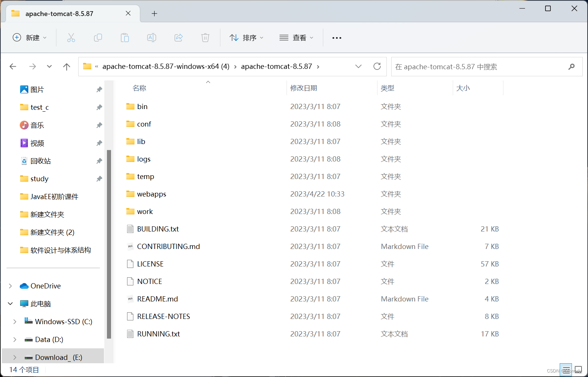Open 新建文件夹 (2) in sidebar
Screen dimensions: 588x377
(53, 232)
